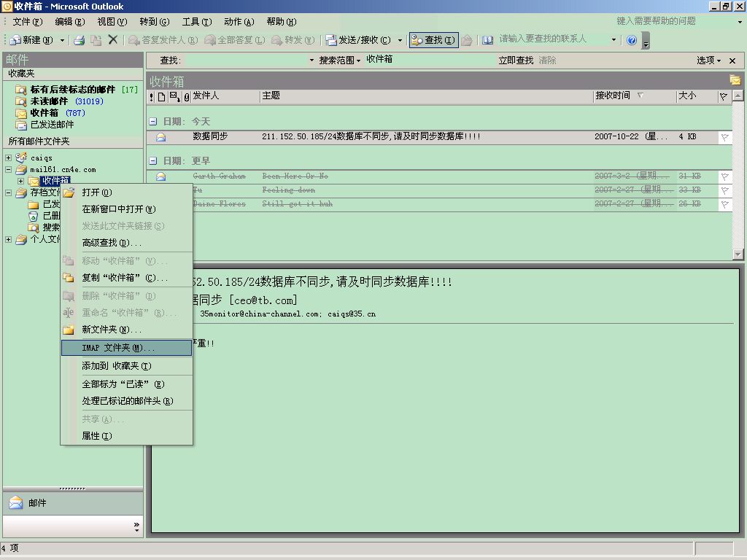The width and height of the screenshot is (747, 560).
Task: Sort by Received time column header
Action: [634, 96]
